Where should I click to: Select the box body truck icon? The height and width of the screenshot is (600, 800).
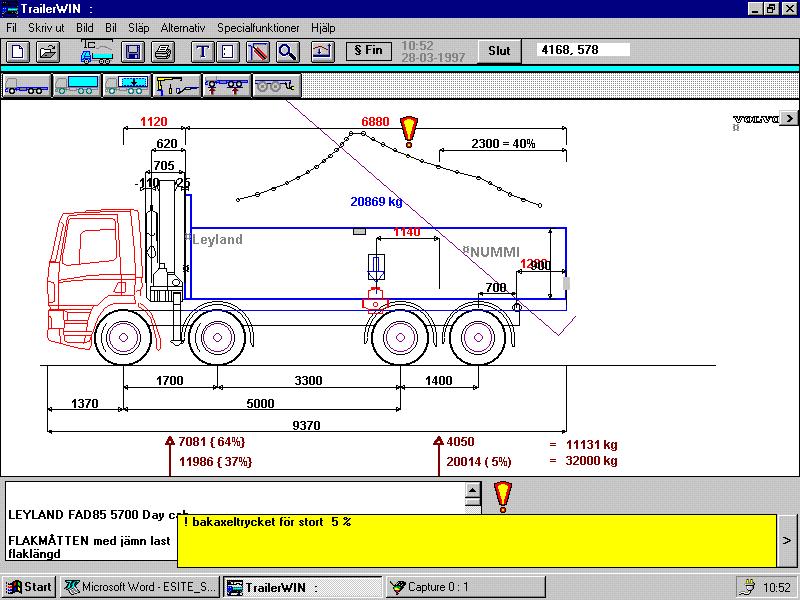click(x=77, y=85)
